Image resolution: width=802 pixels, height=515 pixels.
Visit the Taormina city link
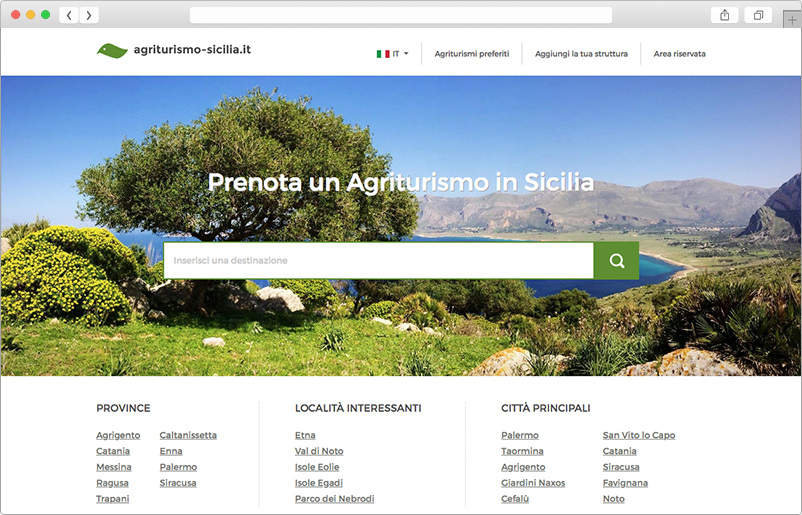522,451
